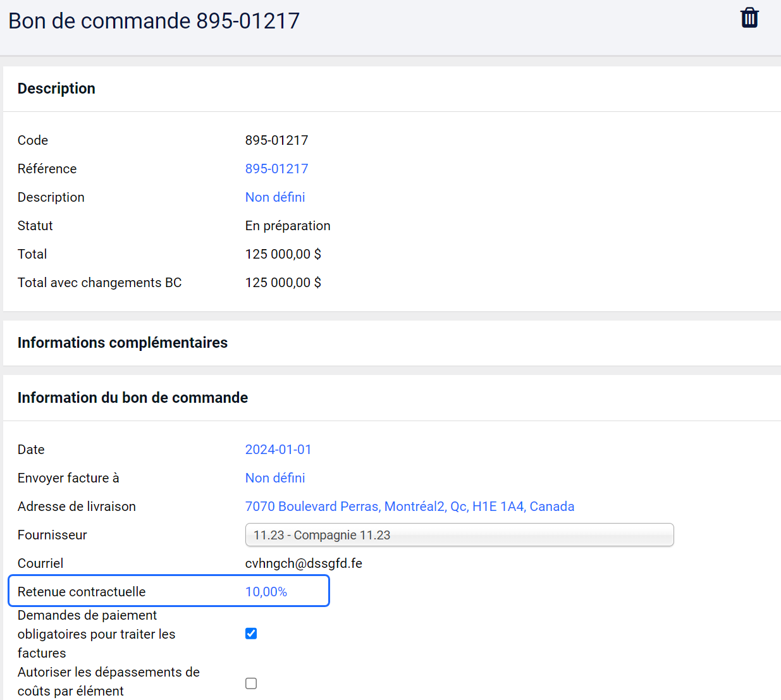Click Total avec changements BC amount
Image resolution: width=781 pixels, height=700 pixels.
(283, 283)
